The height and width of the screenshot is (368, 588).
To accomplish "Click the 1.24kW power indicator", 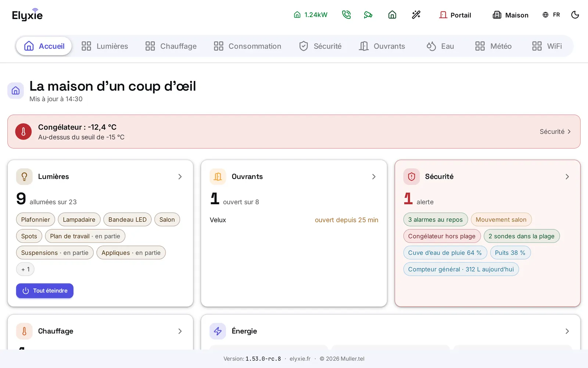I will tap(311, 15).
